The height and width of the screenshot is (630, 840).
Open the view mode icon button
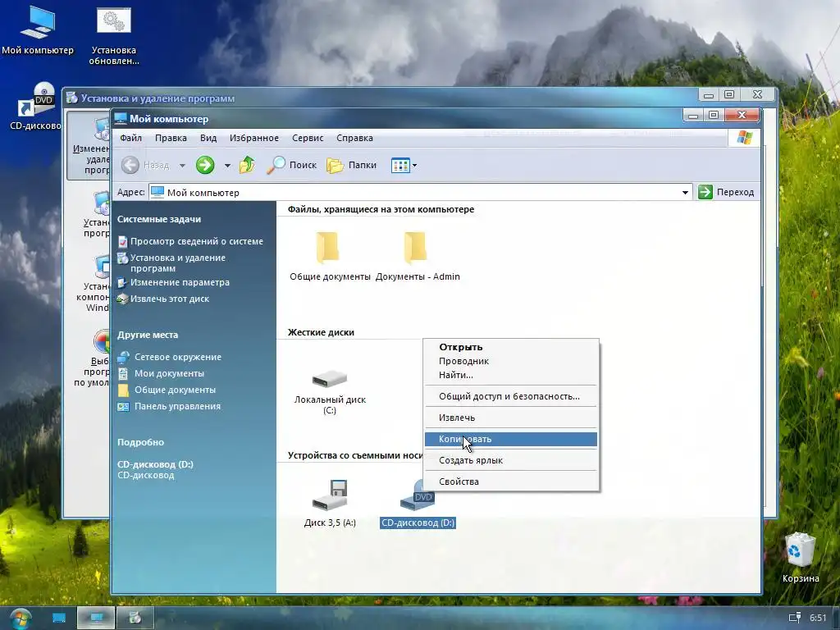pos(400,166)
